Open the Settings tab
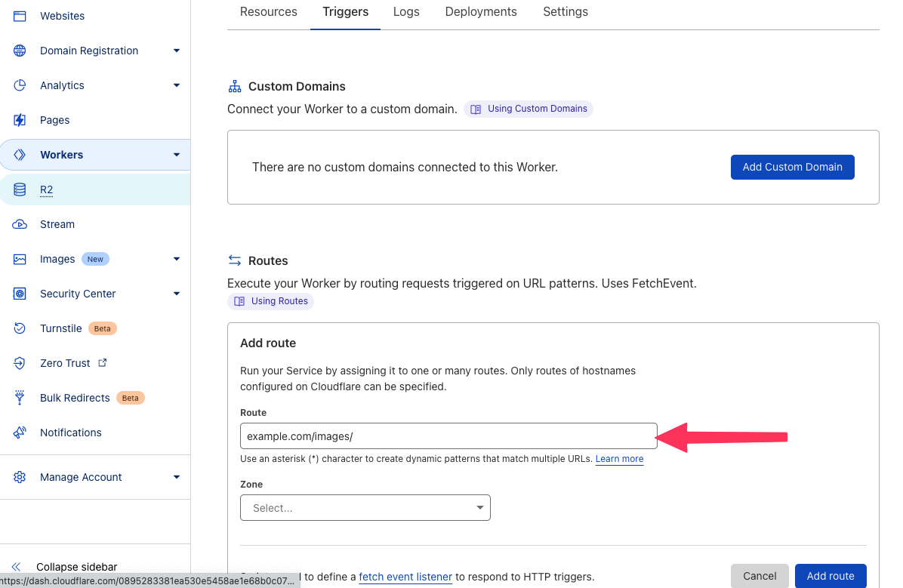Image resolution: width=903 pixels, height=588 pixels. pos(566,12)
